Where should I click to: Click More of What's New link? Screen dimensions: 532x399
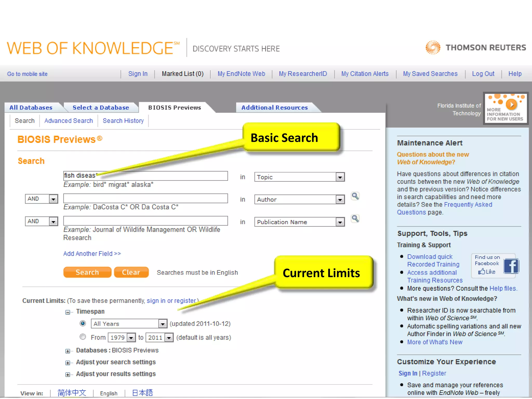pyautogui.click(x=435, y=342)
